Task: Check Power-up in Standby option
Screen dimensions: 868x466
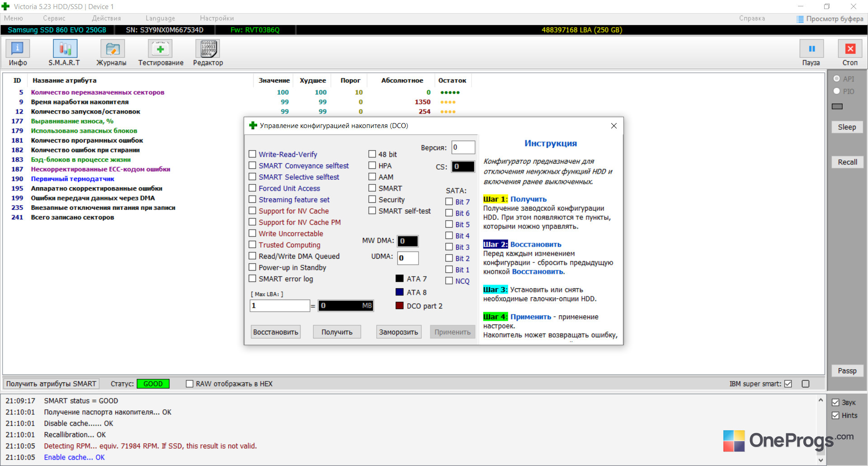Action: click(252, 267)
